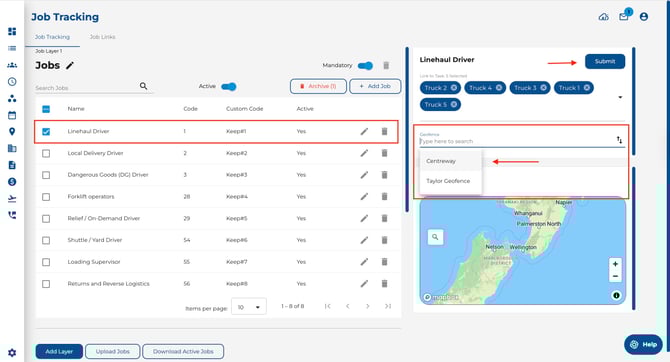The width and height of the screenshot is (670, 362).
Task: Open the user account profile icon
Action: pyautogui.click(x=644, y=17)
